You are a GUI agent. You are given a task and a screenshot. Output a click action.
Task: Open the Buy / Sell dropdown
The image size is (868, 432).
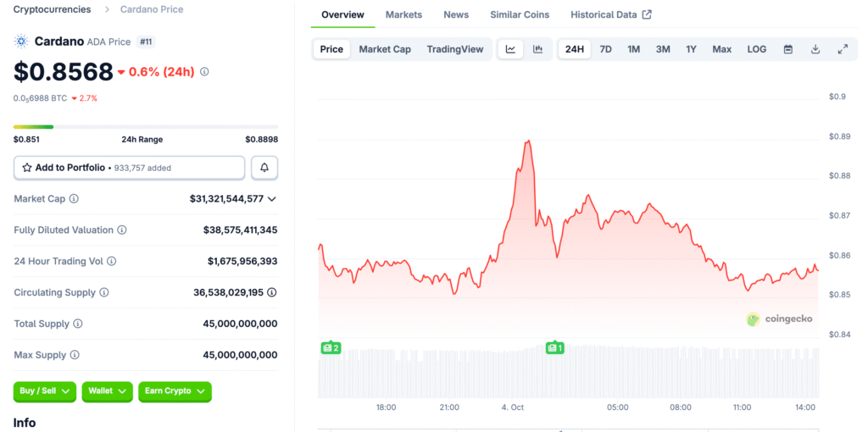[44, 391]
